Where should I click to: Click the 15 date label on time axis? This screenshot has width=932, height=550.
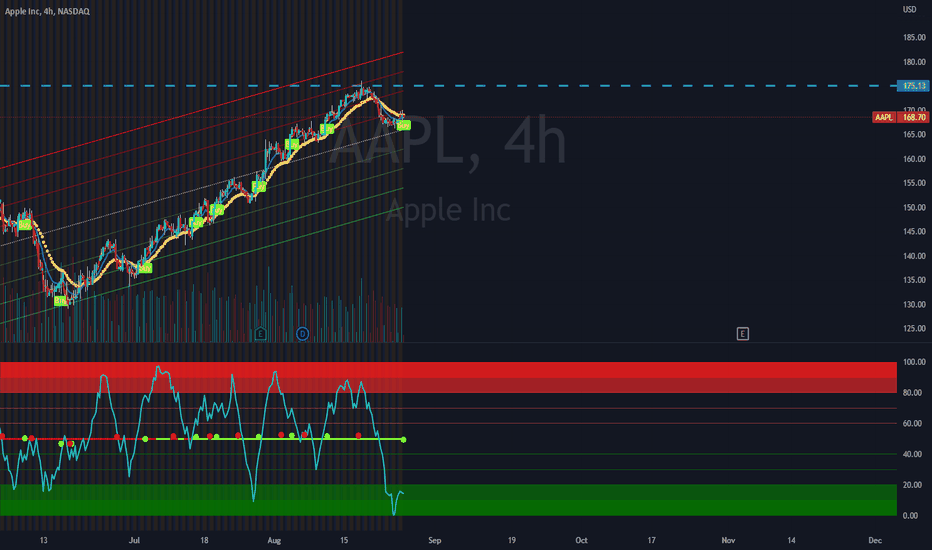pos(344,540)
